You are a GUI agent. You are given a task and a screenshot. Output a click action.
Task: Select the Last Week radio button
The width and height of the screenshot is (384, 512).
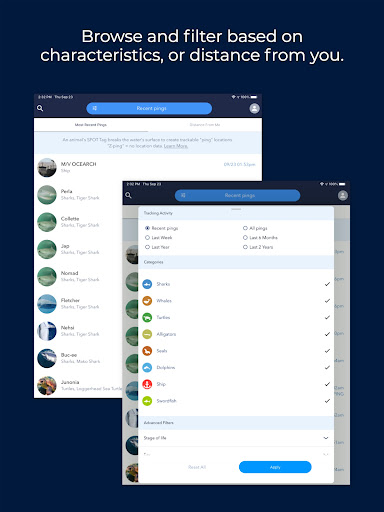pyautogui.click(x=147, y=238)
